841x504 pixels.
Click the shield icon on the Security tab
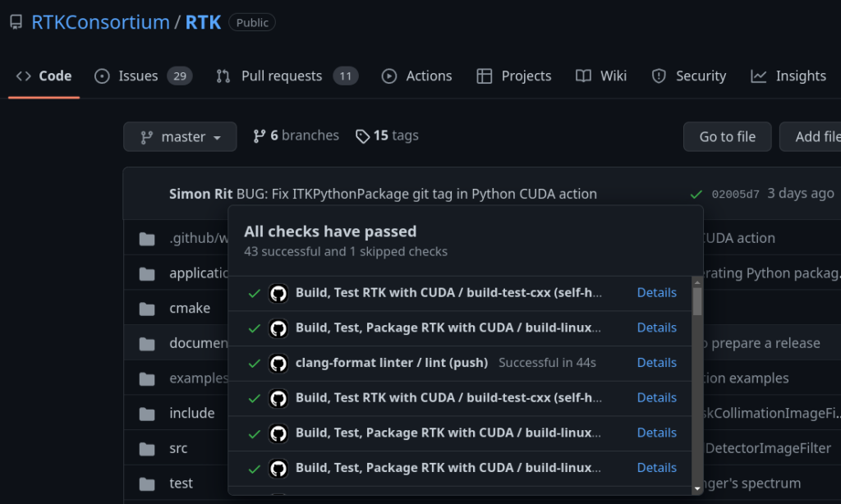658,76
